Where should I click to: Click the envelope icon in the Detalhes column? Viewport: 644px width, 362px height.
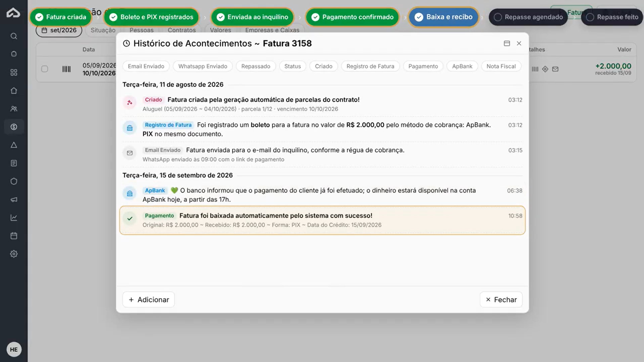(x=555, y=69)
